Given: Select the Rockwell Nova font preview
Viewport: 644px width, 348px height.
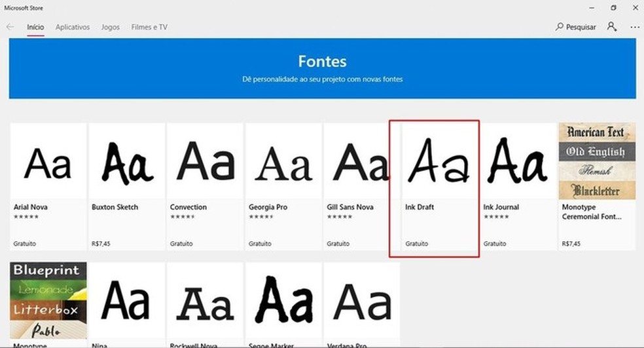Looking at the screenshot, I should (205, 300).
